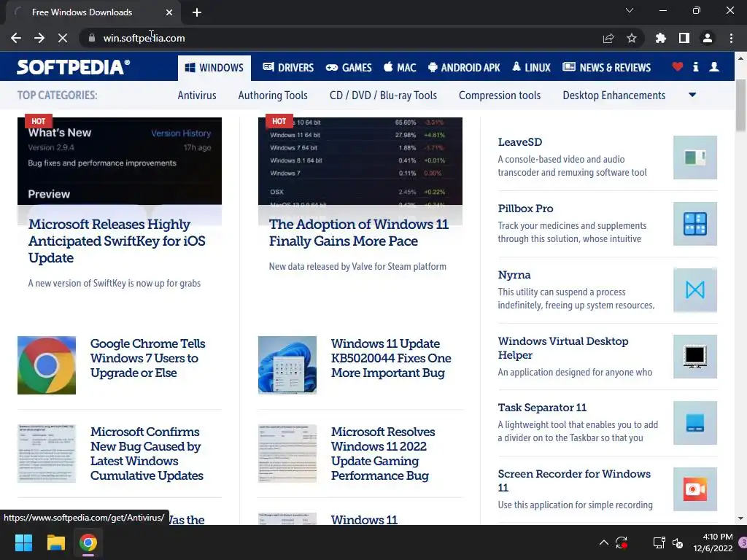Open Chrome profile avatar

708,38
